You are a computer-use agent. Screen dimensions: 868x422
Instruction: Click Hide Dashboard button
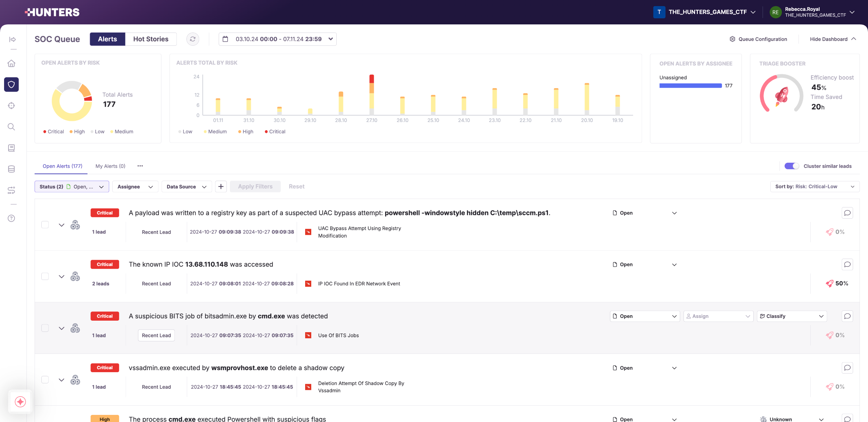(832, 39)
